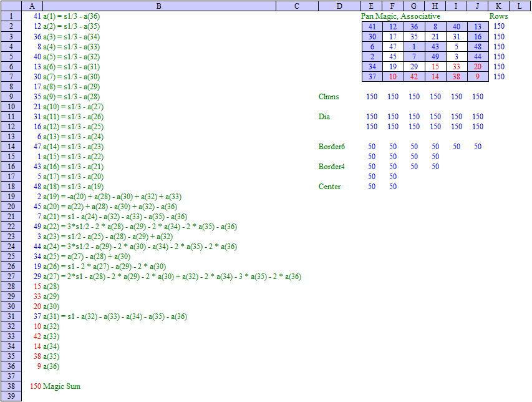The width and height of the screenshot is (532, 402).
Task: Click the 'Clmns' label cell
Action: 329,96
